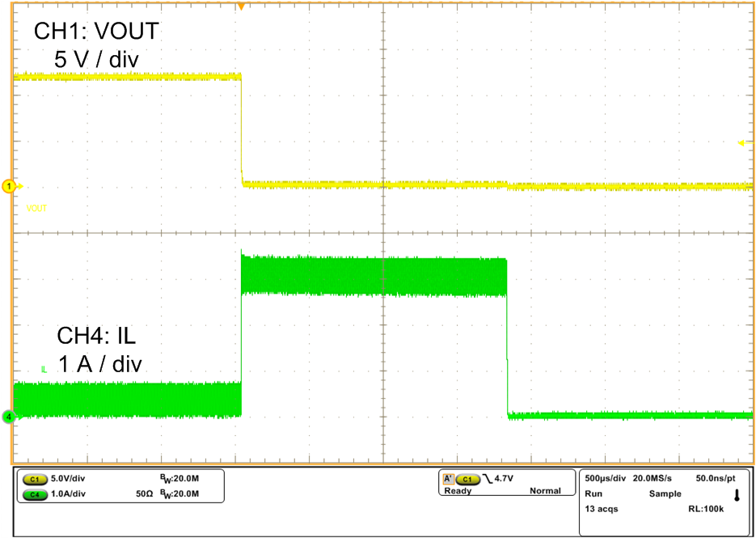Toggle Run acquisition to Stop
Screen dimensions: 756x538
(x=594, y=491)
